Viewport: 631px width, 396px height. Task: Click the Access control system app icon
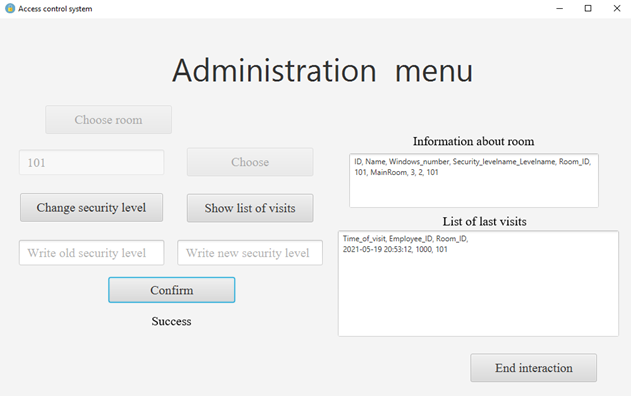pyautogui.click(x=10, y=8)
